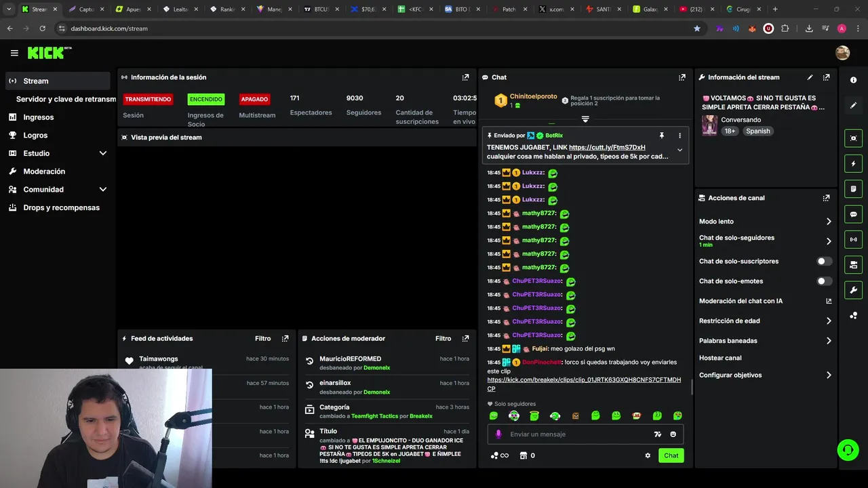
Task: Pop out the Chat panel
Action: pos(682,77)
